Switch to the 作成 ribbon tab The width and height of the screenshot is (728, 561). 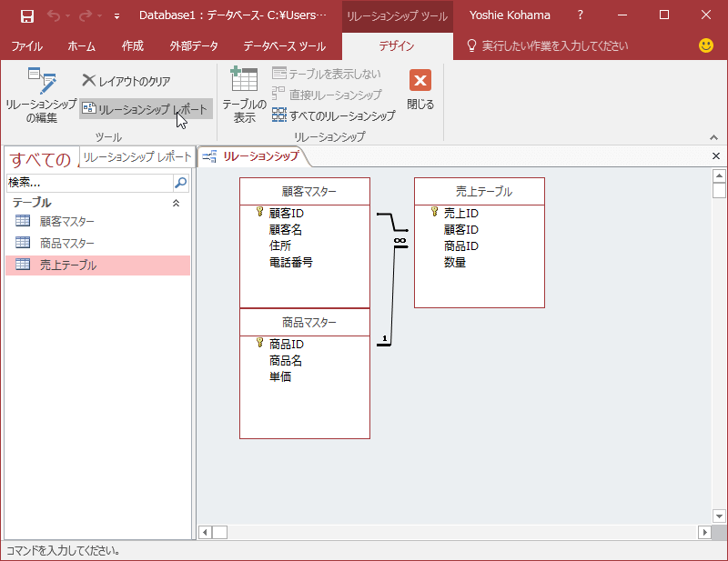pyautogui.click(x=132, y=46)
